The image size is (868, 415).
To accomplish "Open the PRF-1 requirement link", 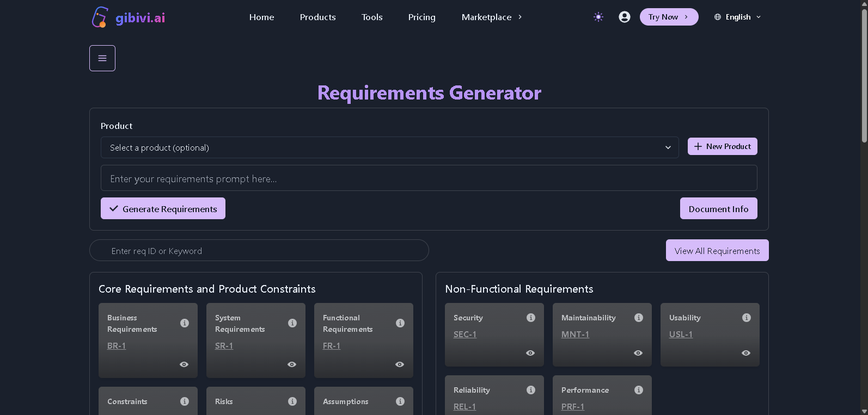I will coord(573,407).
